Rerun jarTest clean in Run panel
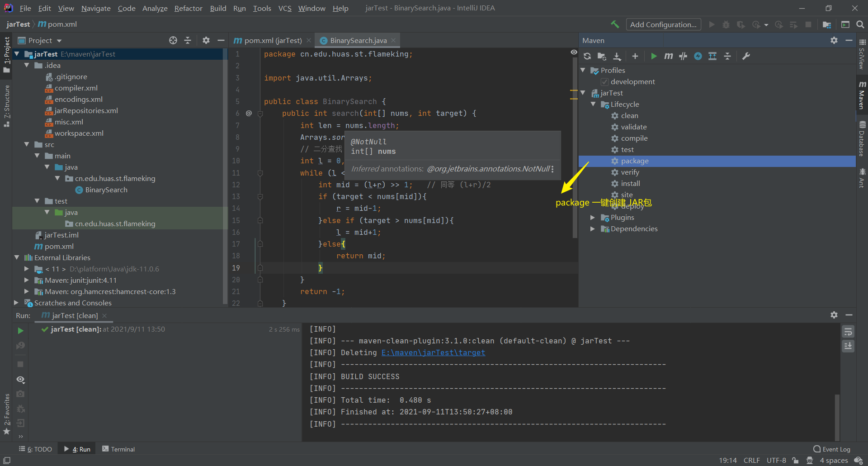The height and width of the screenshot is (466, 868). 20,331
